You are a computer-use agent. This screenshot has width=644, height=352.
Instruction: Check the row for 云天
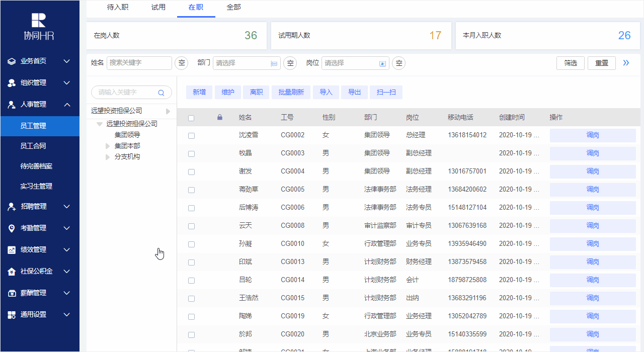(x=191, y=226)
